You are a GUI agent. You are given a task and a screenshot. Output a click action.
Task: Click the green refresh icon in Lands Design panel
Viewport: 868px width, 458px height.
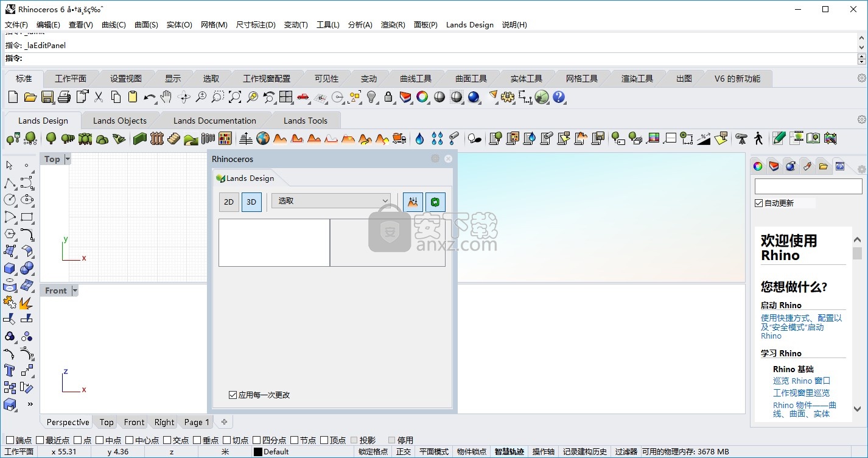point(435,202)
